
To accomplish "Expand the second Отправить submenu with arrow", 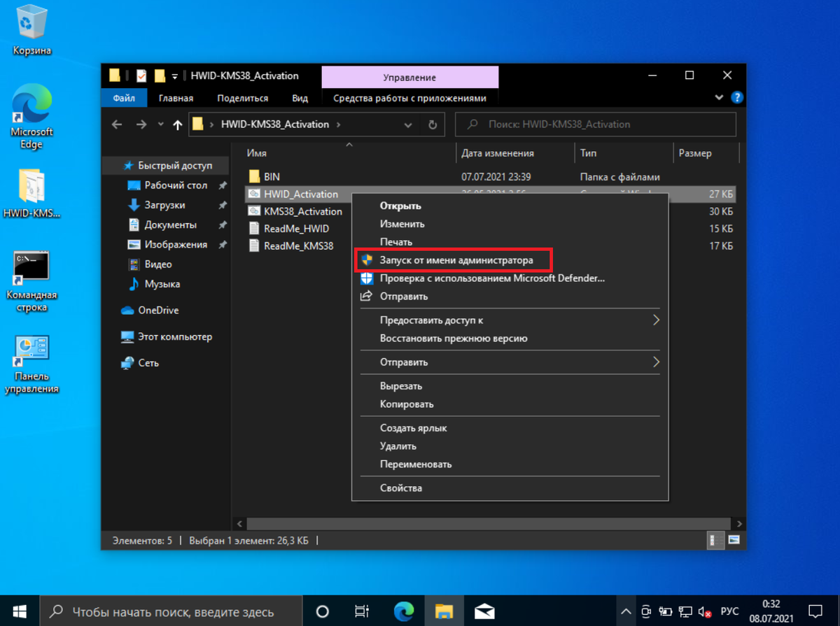I will (x=656, y=362).
